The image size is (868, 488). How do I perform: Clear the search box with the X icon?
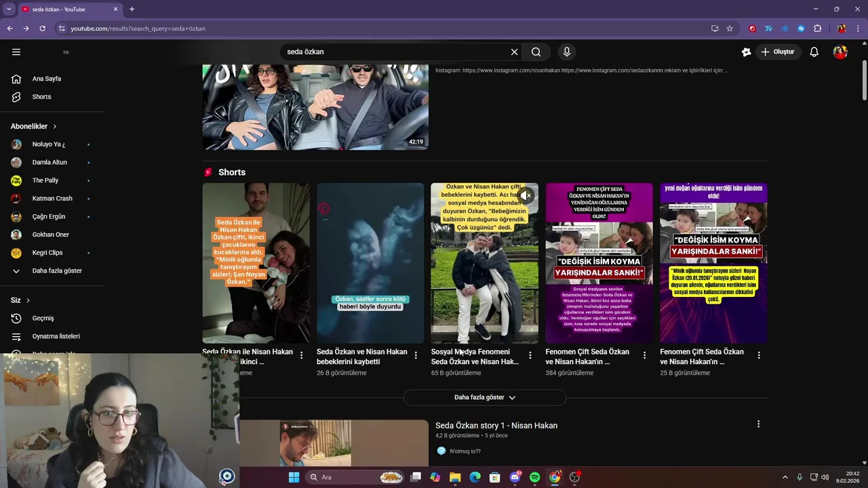click(x=514, y=52)
